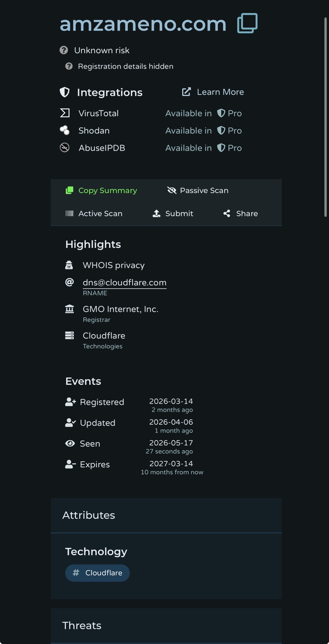The image size is (329, 644).
Task: Click the Submit upload button
Action: 173,213
